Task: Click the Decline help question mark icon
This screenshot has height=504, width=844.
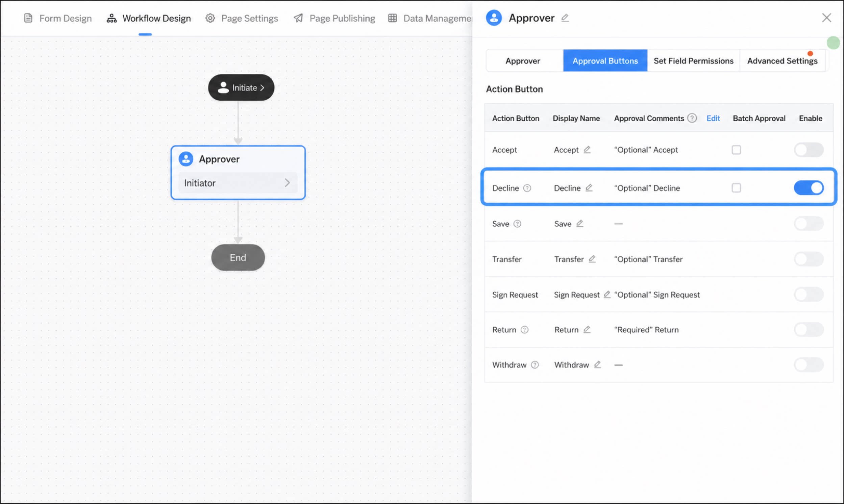Action: coord(527,188)
